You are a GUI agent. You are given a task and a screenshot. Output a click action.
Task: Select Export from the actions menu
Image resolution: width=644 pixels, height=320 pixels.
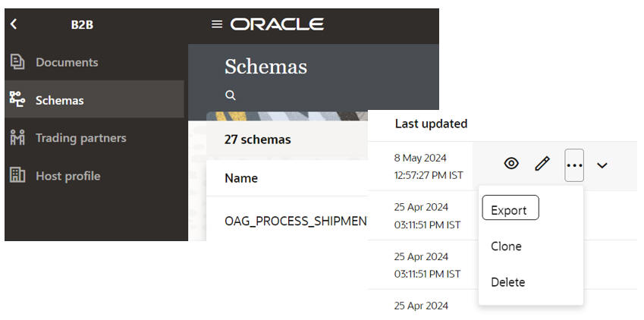coord(510,210)
